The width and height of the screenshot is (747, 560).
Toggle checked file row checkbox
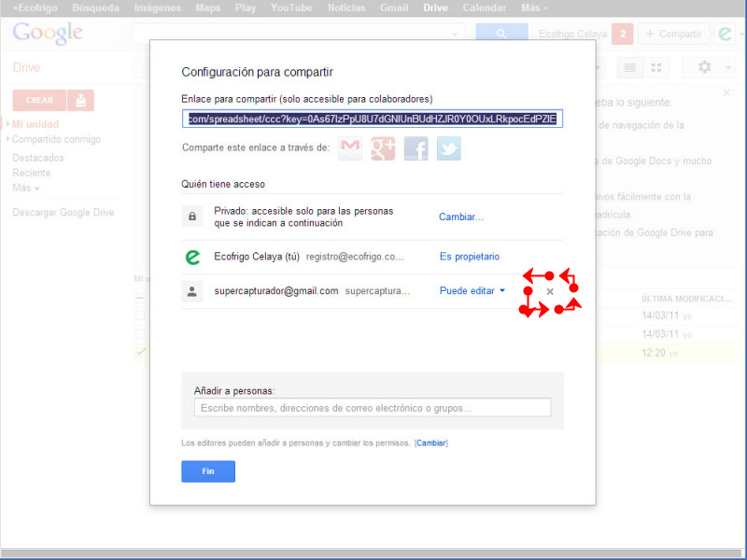(140, 353)
